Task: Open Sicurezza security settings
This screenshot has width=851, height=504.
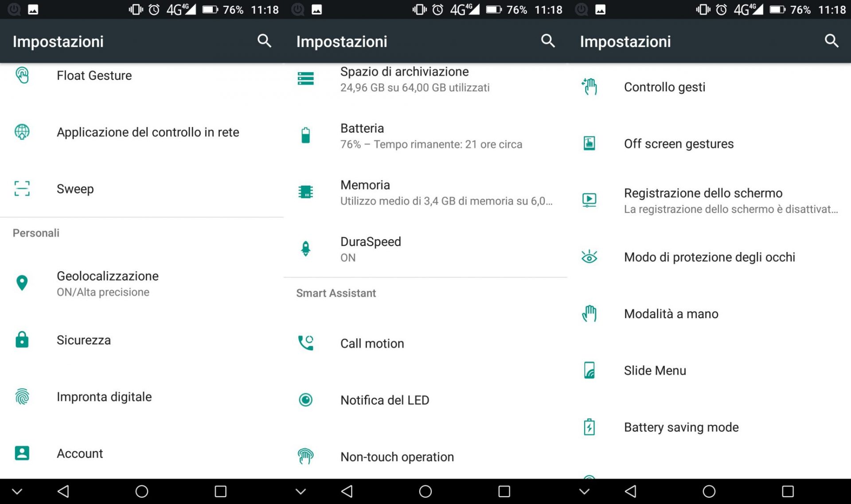Action: coord(84,340)
